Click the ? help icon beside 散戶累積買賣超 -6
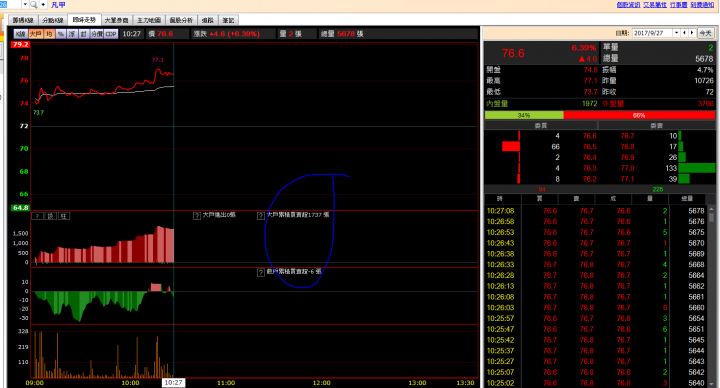The width and height of the screenshot is (720, 388). tap(261, 272)
